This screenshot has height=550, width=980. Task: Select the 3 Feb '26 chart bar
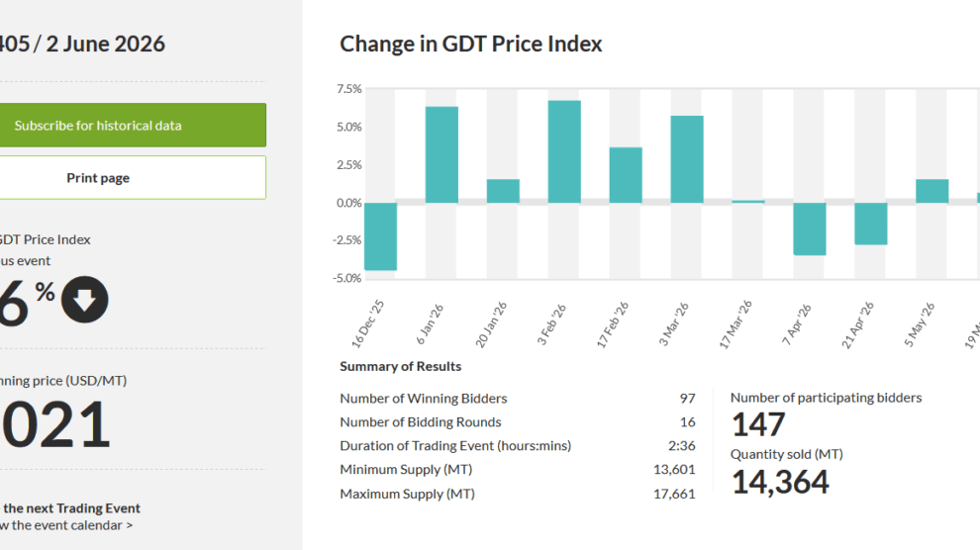564,151
